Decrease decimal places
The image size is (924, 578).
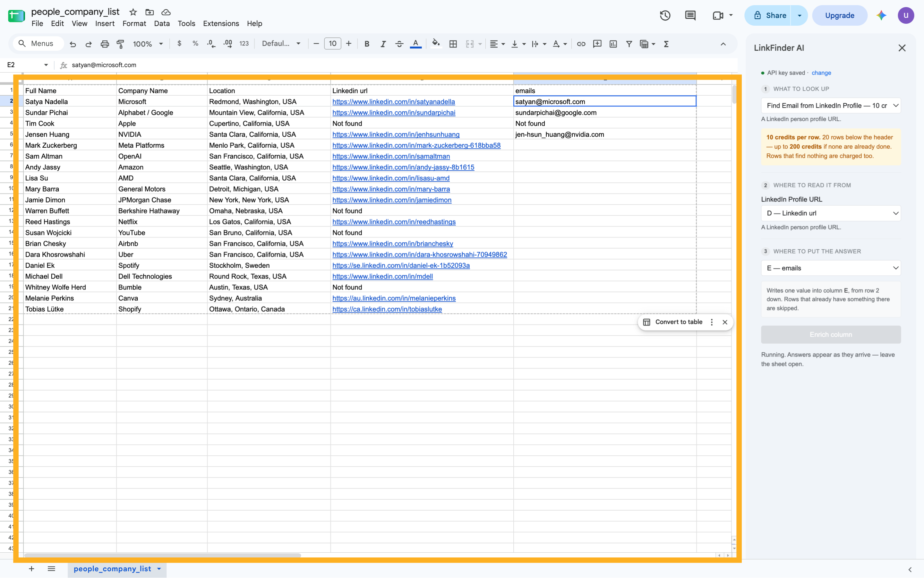[x=211, y=44]
